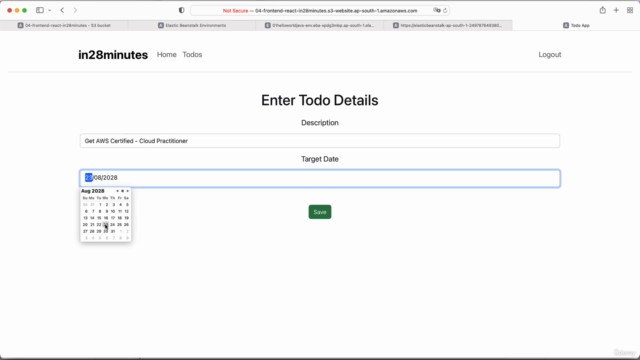The image size is (640, 360).
Task: Pick date 29 in the calendar
Action: (99, 231)
